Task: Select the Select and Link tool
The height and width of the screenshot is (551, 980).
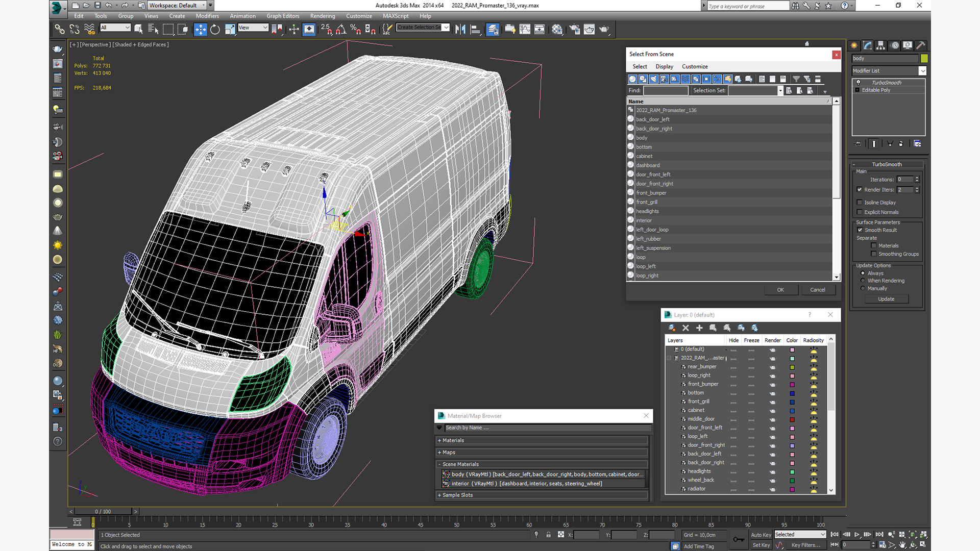Action: point(60,29)
